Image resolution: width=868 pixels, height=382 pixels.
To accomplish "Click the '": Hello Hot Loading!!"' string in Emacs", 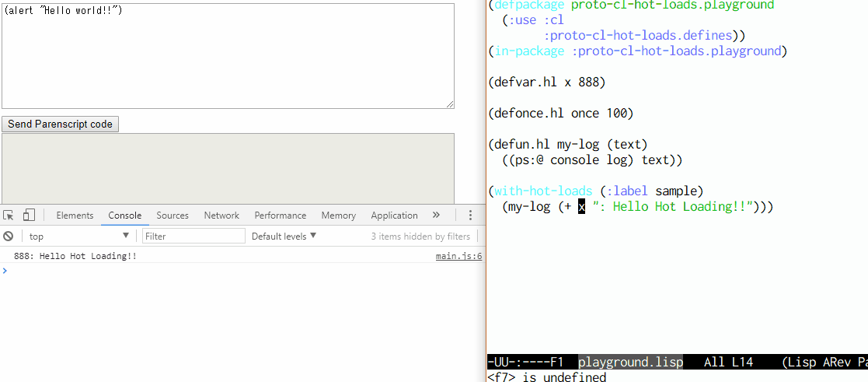I will [x=675, y=207].
